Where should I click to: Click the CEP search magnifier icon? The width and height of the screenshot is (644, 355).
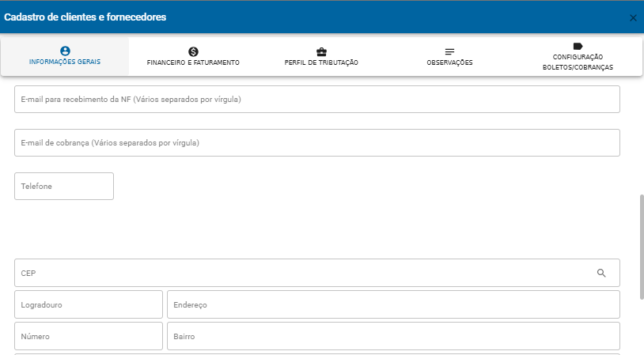pos(601,273)
